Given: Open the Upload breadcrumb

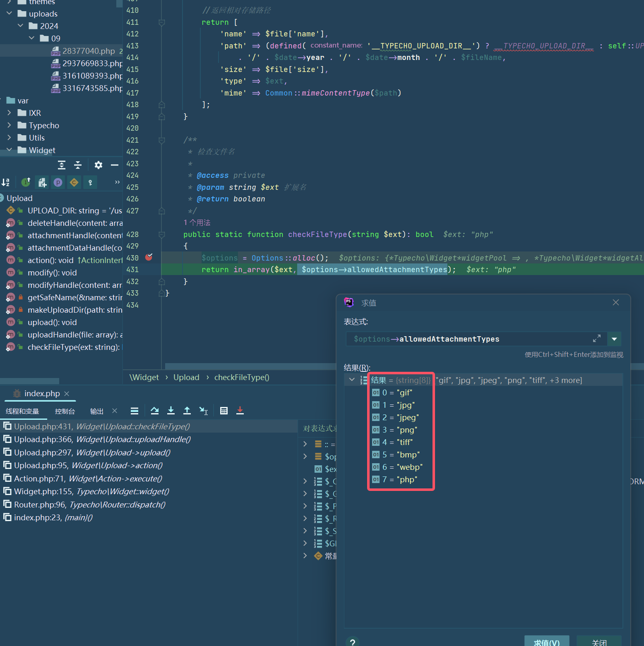Looking at the screenshot, I should coord(186,377).
